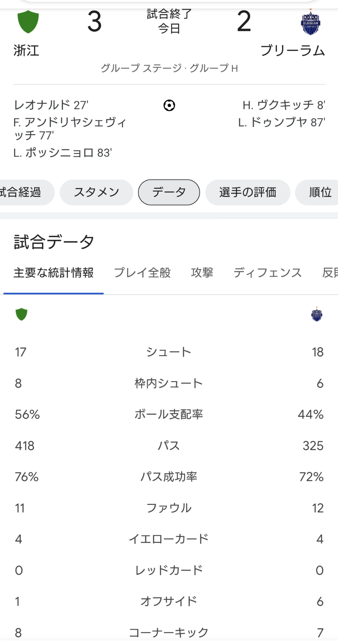Tap the soccer ball goal icon
The image size is (338, 644).
click(169, 105)
